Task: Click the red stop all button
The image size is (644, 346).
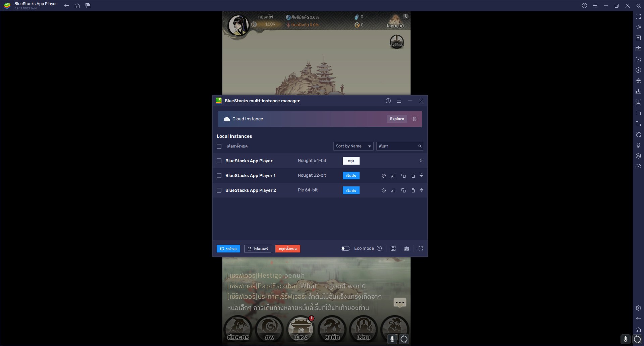Action: coord(288,249)
